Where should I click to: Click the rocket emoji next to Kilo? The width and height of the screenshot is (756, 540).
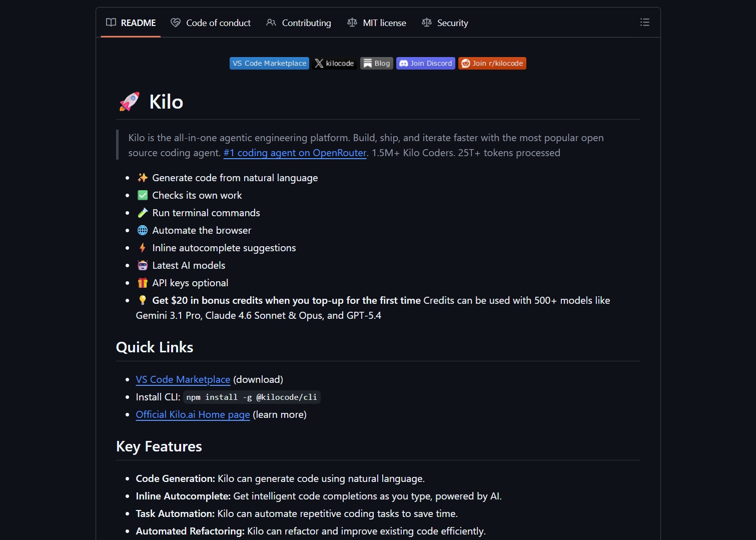pos(130,102)
